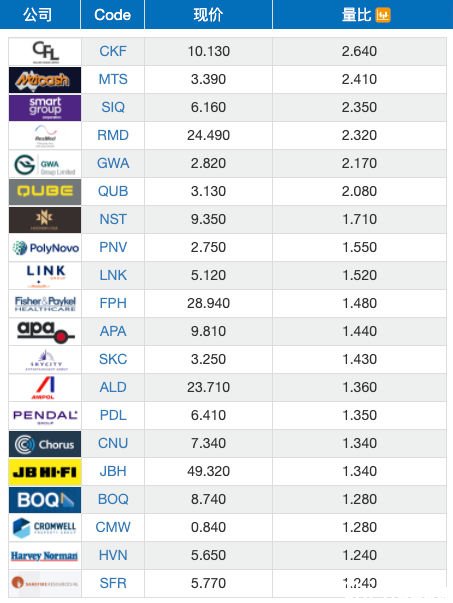453x603 pixels.
Task: Open the Harvey Norman logo
Action: point(45,556)
